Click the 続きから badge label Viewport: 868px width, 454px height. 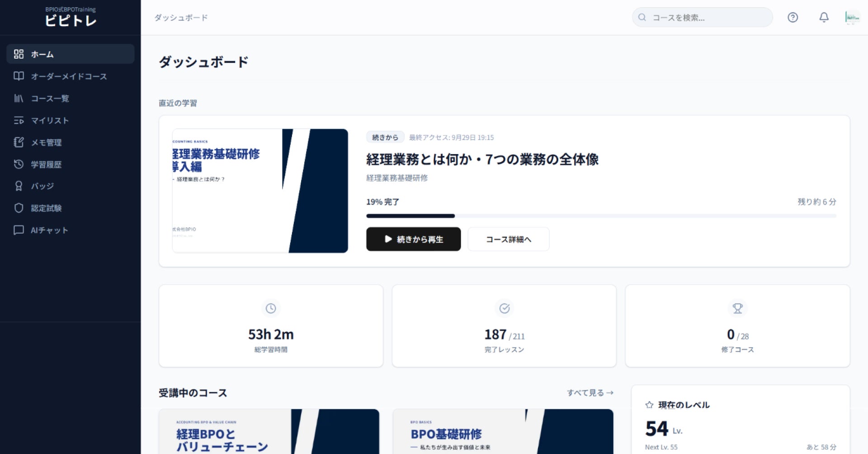[x=385, y=137]
